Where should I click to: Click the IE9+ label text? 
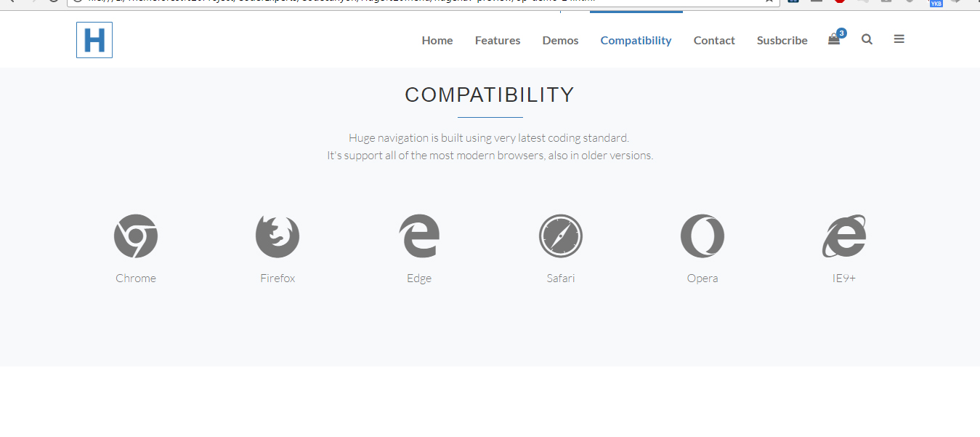844,278
